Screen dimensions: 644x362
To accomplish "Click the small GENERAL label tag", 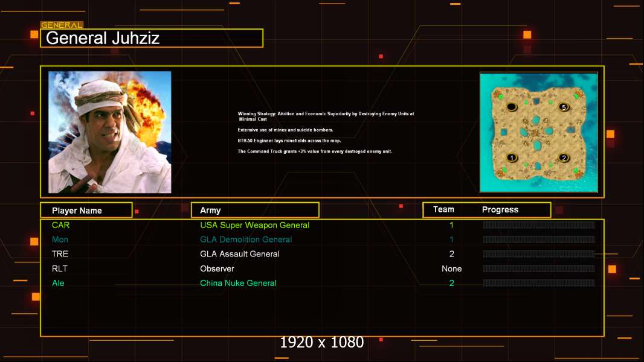I will (x=62, y=25).
